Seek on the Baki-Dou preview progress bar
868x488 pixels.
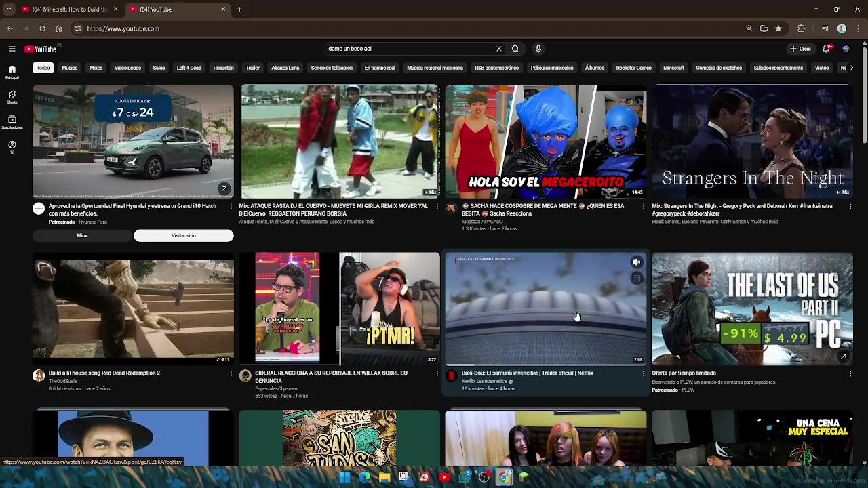coord(546,364)
